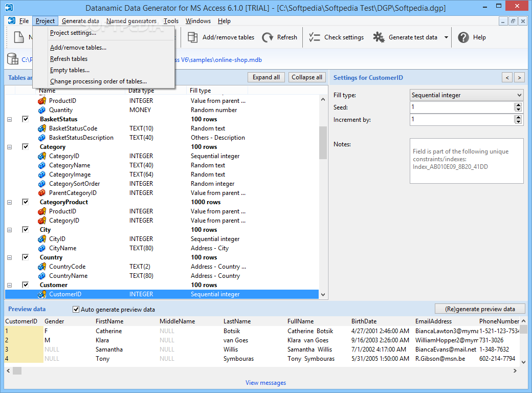Collapse the BasketStatus table node
Viewport: 532px width, 393px height.
point(10,119)
